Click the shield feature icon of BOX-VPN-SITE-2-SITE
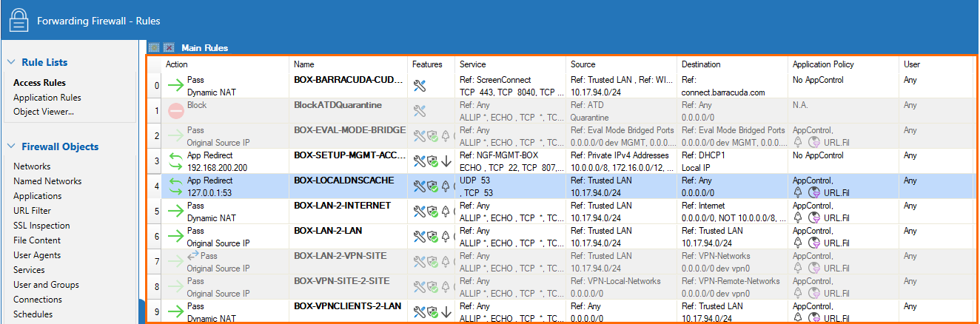 (x=433, y=287)
